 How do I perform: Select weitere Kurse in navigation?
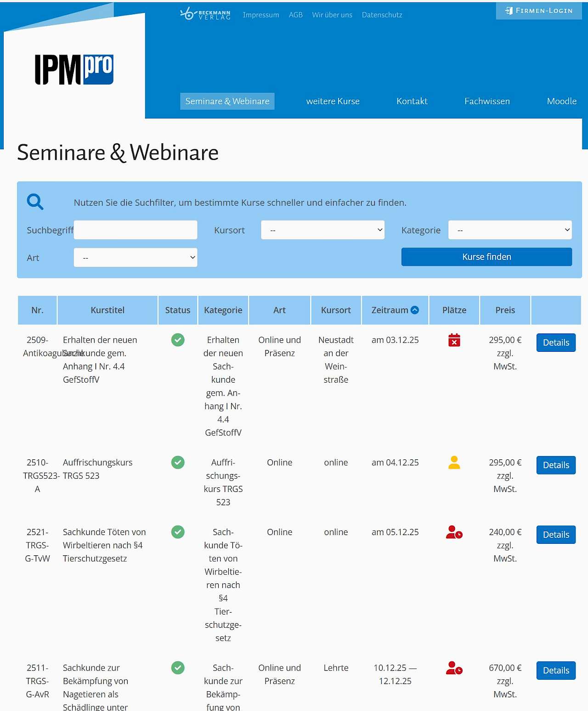pyautogui.click(x=333, y=101)
